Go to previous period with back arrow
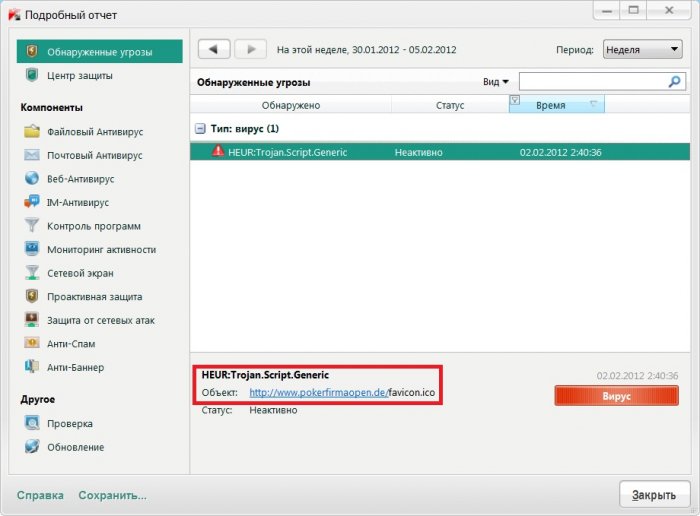700x516 pixels. tap(214, 49)
